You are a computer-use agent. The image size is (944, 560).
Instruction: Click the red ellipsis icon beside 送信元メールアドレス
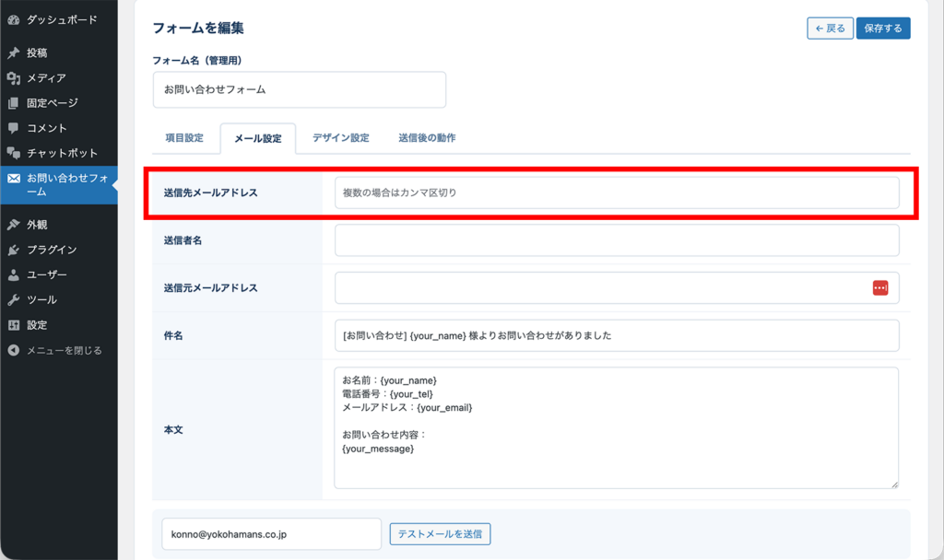[880, 287]
